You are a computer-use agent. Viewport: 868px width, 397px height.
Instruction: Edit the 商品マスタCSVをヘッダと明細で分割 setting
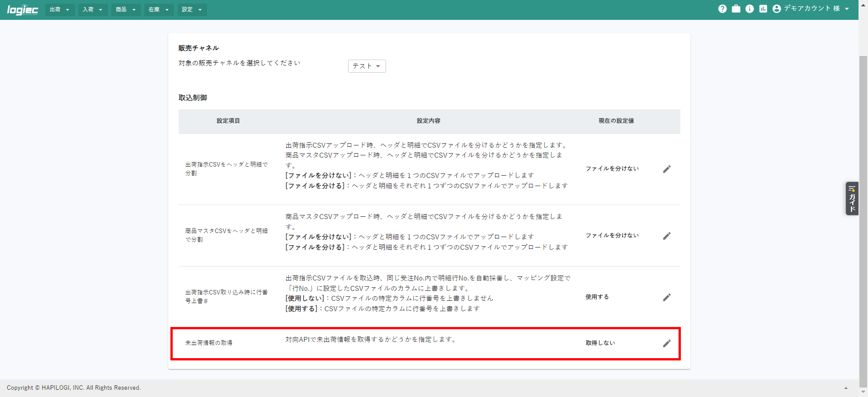coord(667,236)
